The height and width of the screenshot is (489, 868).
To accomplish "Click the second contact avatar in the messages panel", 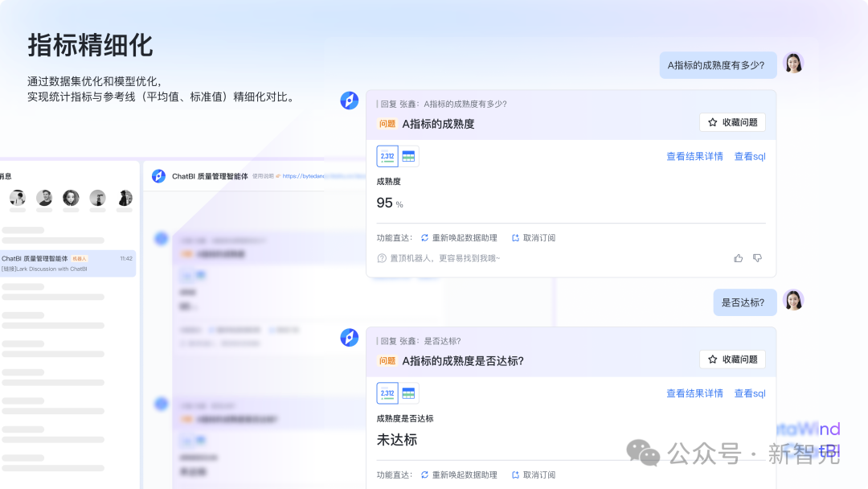I will coord(44,198).
